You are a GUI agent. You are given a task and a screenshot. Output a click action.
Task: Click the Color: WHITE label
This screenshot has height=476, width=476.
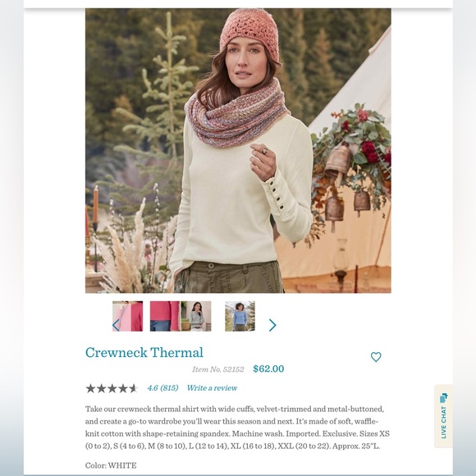[x=111, y=465]
